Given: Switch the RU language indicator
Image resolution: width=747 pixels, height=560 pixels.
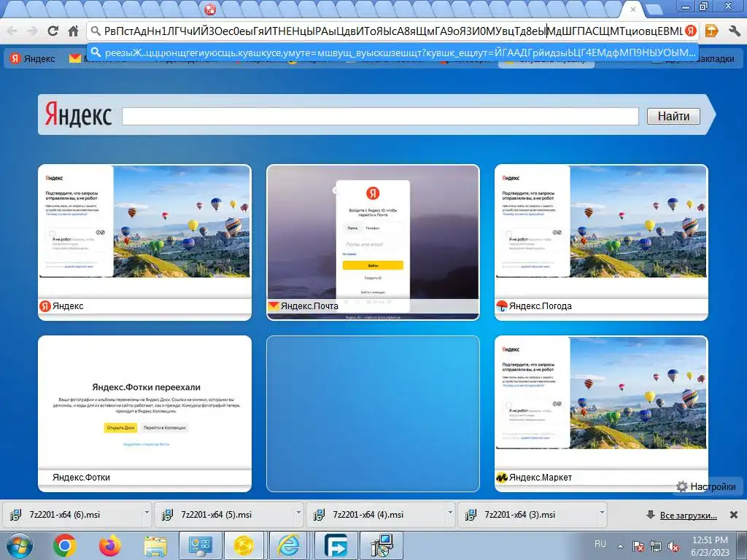Looking at the screenshot, I should click(x=600, y=544).
